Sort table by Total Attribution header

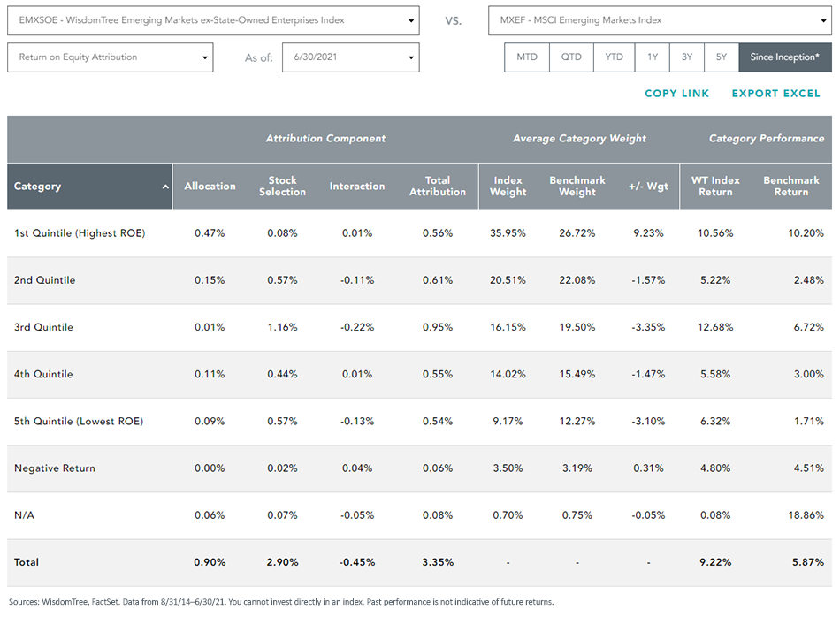(438, 187)
